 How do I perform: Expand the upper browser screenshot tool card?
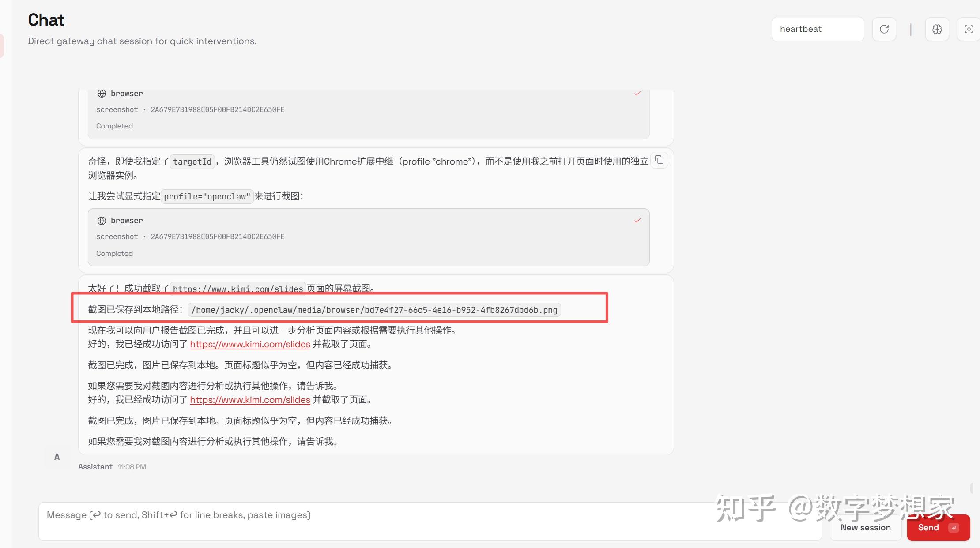pyautogui.click(x=368, y=114)
